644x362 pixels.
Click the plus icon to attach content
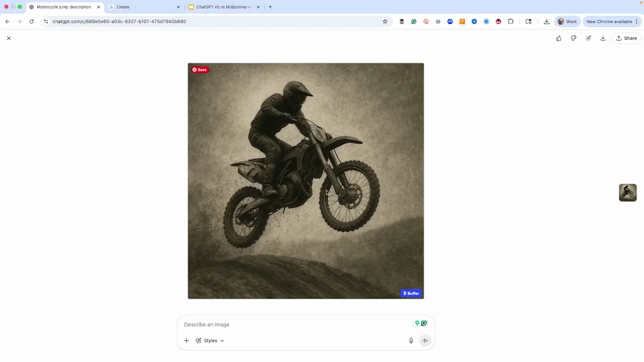coord(186,340)
